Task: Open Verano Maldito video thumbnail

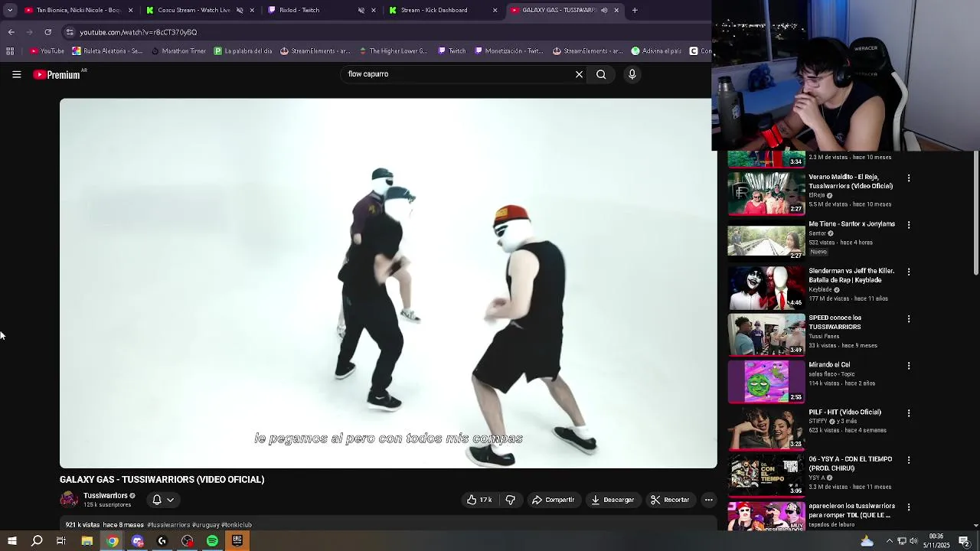Action: point(766,193)
